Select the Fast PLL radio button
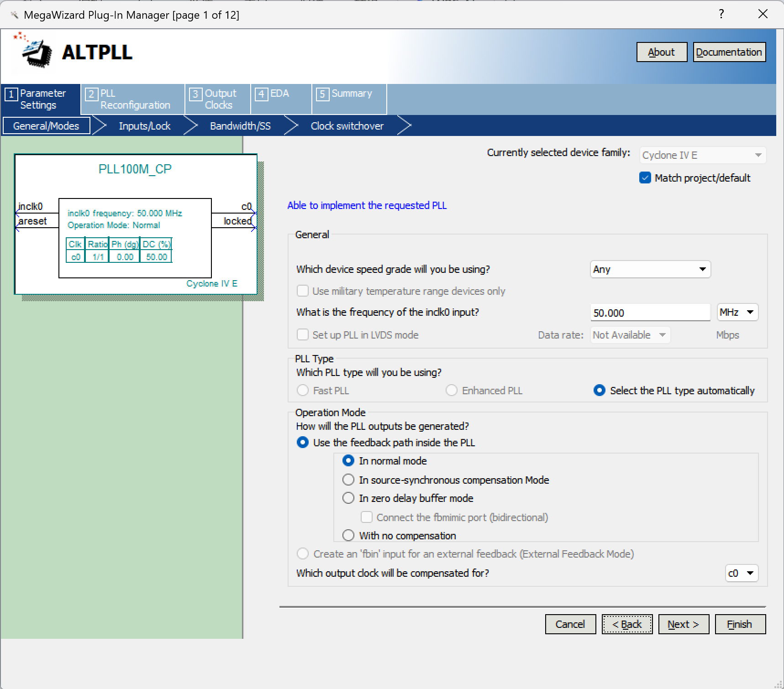 point(302,391)
